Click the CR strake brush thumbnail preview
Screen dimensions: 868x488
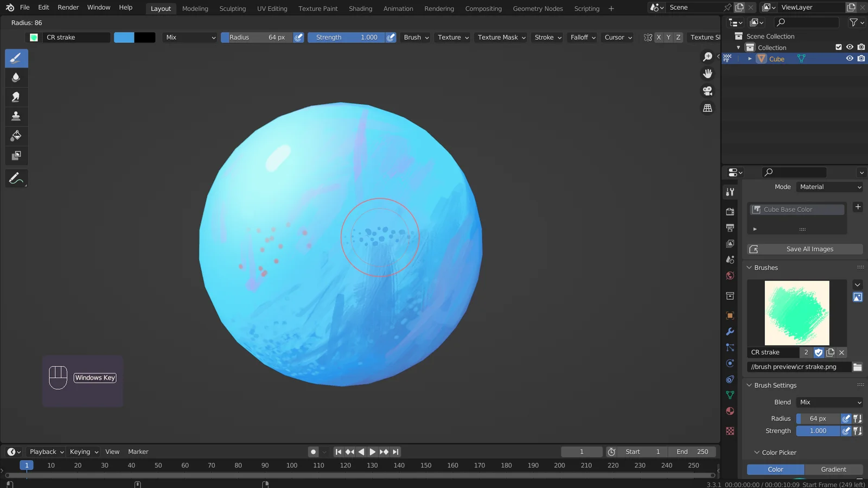796,313
